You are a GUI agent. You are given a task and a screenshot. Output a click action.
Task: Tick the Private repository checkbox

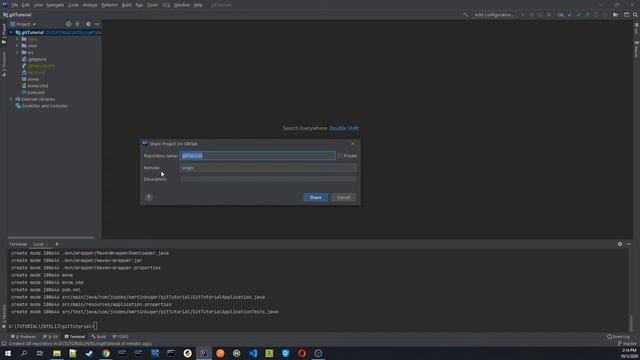[339, 156]
